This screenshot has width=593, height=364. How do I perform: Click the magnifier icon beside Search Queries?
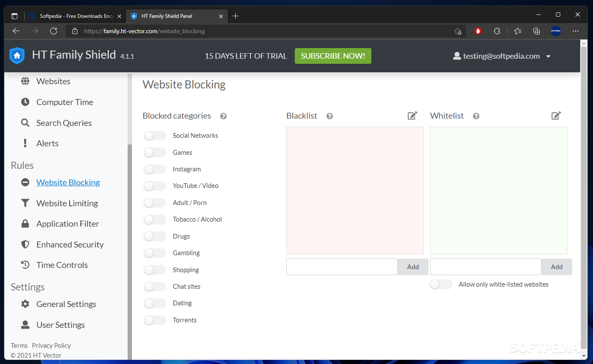pyautogui.click(x=25, y=123)
